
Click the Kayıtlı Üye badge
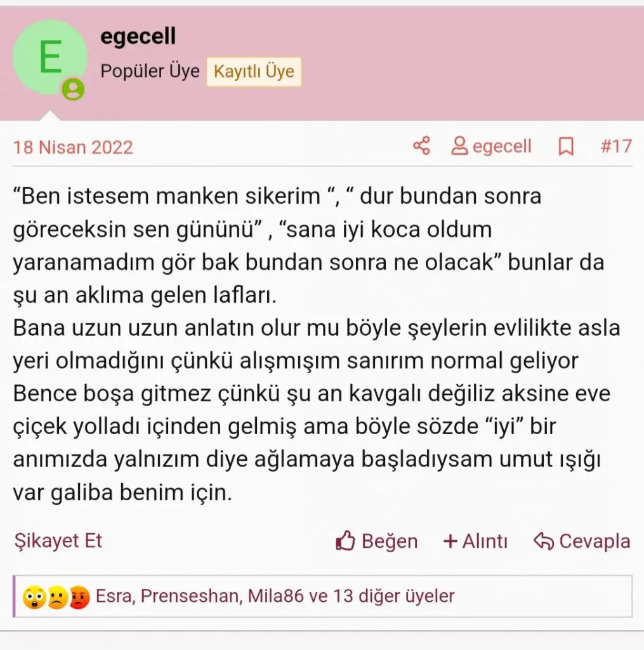pyautogui.click(x=254, y=71)
